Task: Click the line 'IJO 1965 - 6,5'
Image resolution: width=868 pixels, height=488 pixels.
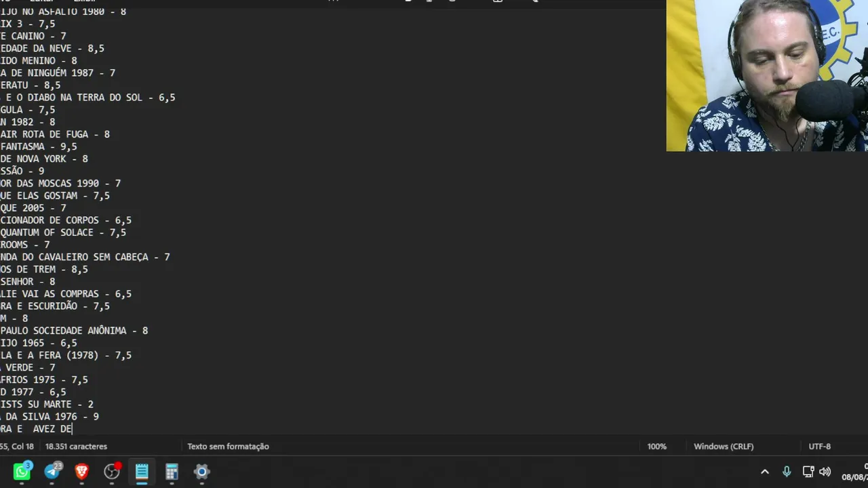Action: [x=39, y=343]
